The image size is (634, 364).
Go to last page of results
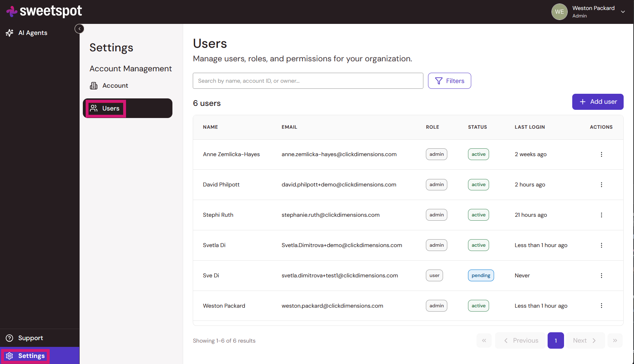[x=615, y=340]
